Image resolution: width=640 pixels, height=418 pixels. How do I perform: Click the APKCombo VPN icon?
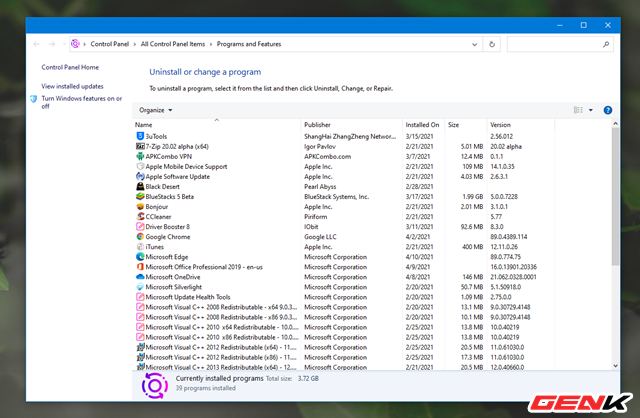pos(140,156)
